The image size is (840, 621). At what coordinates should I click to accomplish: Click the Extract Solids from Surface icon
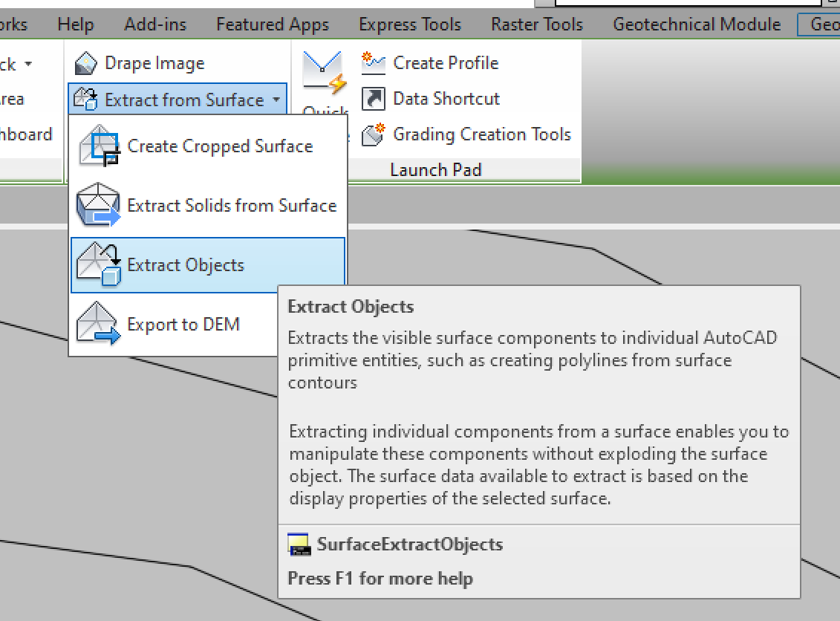[x=99, y=205]
